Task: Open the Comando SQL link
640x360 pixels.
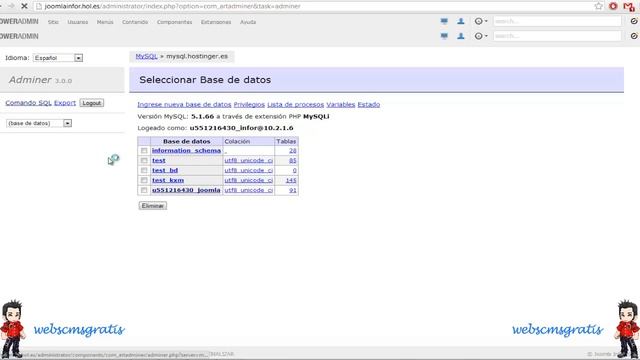Action: tap(29, 103)
